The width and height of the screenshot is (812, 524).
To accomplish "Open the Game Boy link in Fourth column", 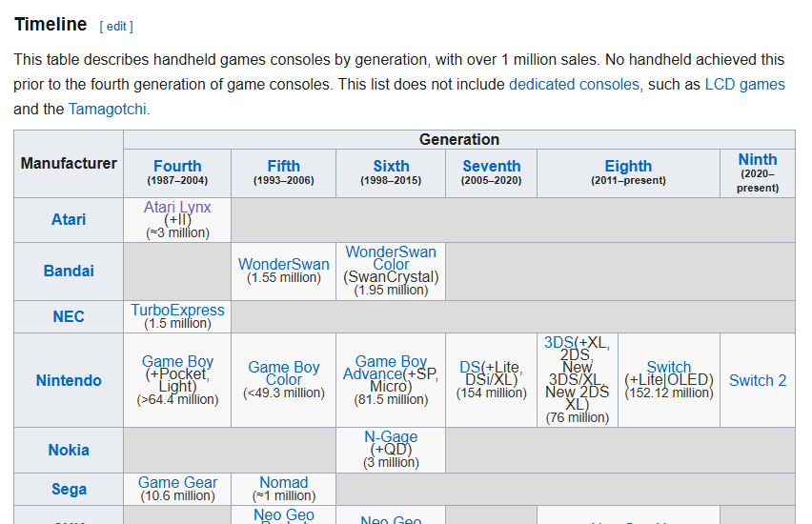I will pos(177,361).
